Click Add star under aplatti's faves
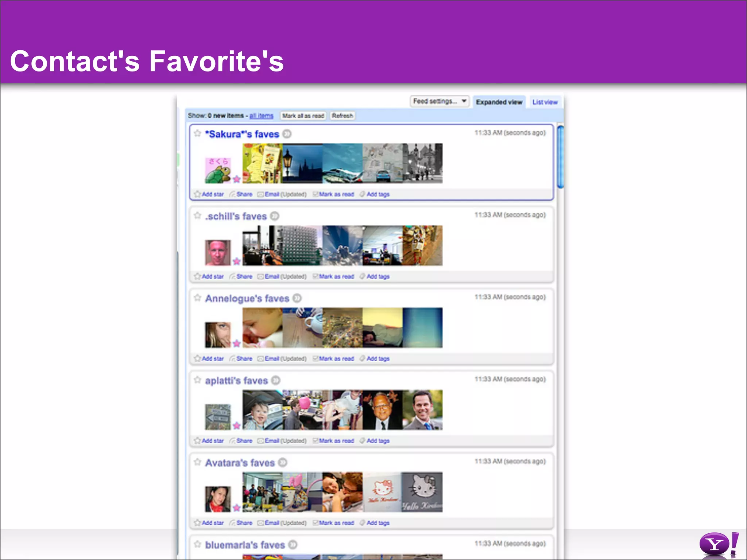This screenshot has height=560, width=747. [209, 441]
